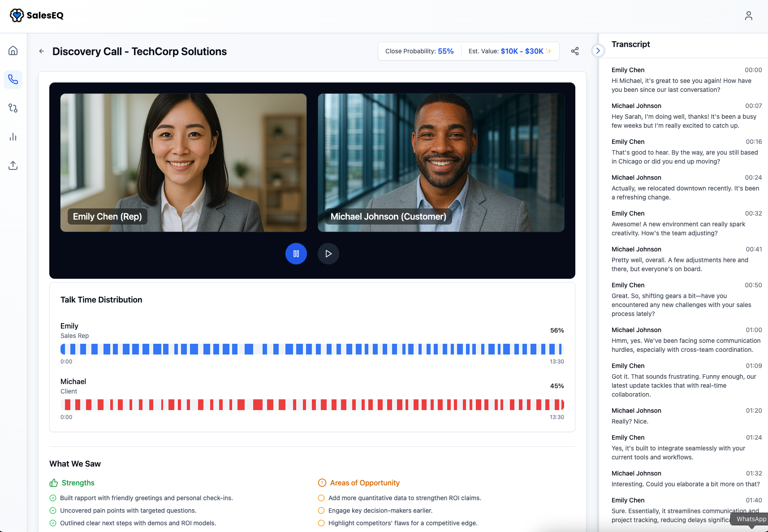Pause the call recording playback
This screenshot has height=532, width=768.
(296, 254)
